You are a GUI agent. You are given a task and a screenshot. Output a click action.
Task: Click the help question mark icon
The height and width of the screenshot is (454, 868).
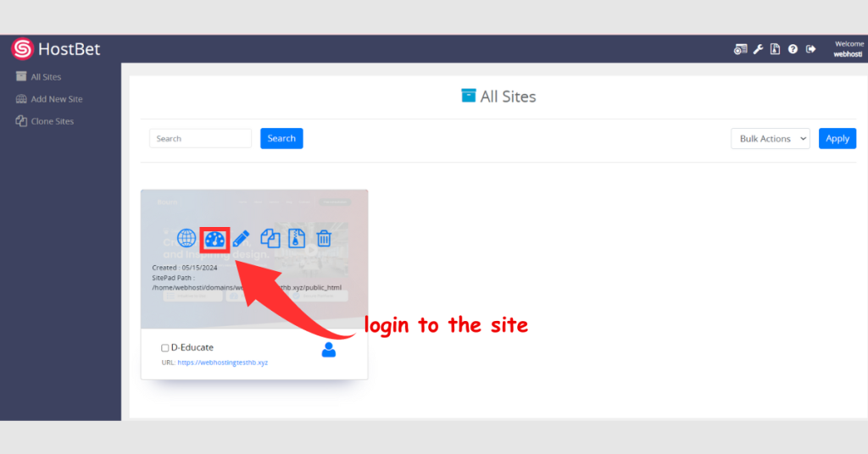(x=793, y=49)
